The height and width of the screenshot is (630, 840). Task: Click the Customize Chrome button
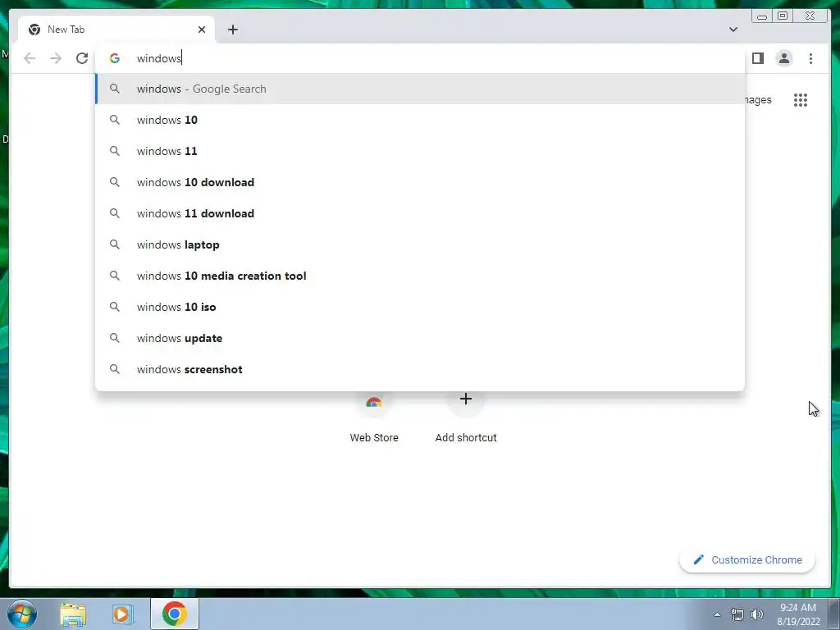pos(747,559)
